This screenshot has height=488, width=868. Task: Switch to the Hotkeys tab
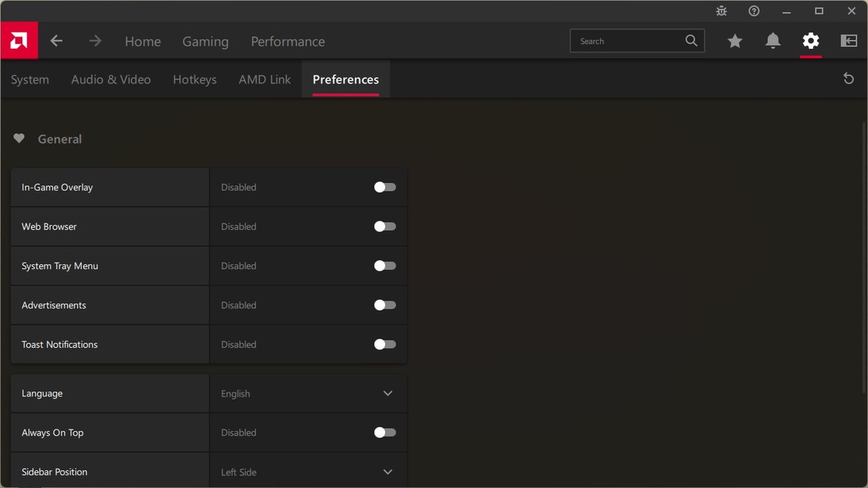click(x=195, y=79)
